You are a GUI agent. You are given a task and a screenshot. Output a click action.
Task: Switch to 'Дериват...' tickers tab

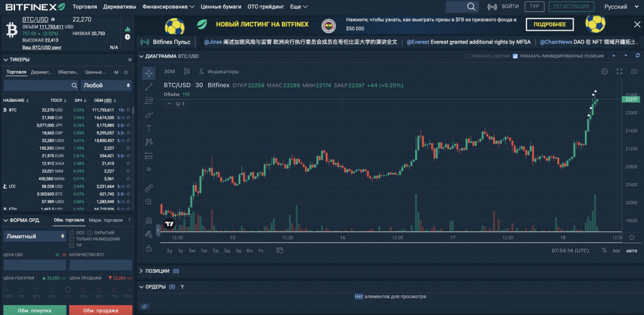[42, 72]
